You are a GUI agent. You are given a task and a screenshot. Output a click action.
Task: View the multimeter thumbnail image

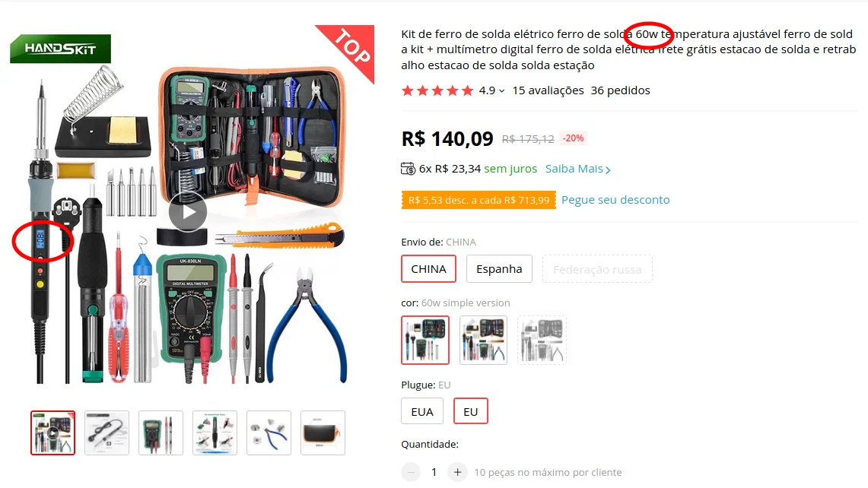(161, 433)
